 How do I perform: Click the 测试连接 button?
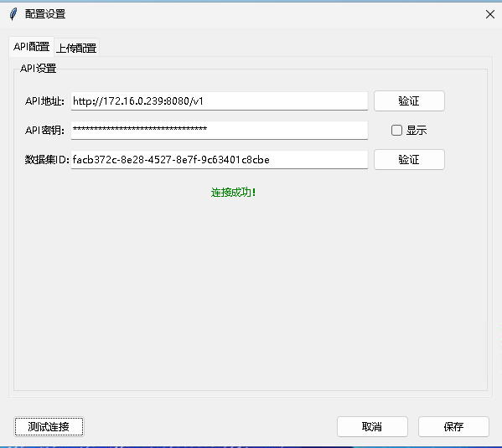tap(49, 426)
